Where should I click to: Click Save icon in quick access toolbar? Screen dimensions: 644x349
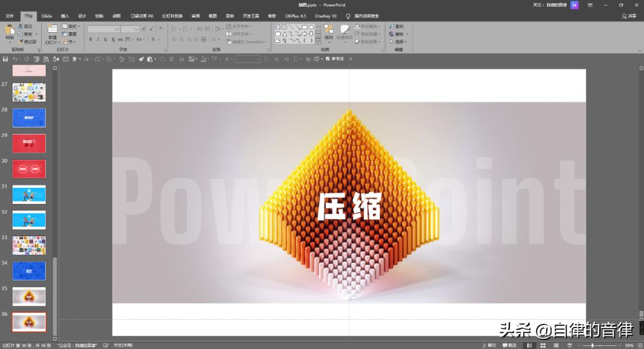pyautogui.click(x=5, y=59)
